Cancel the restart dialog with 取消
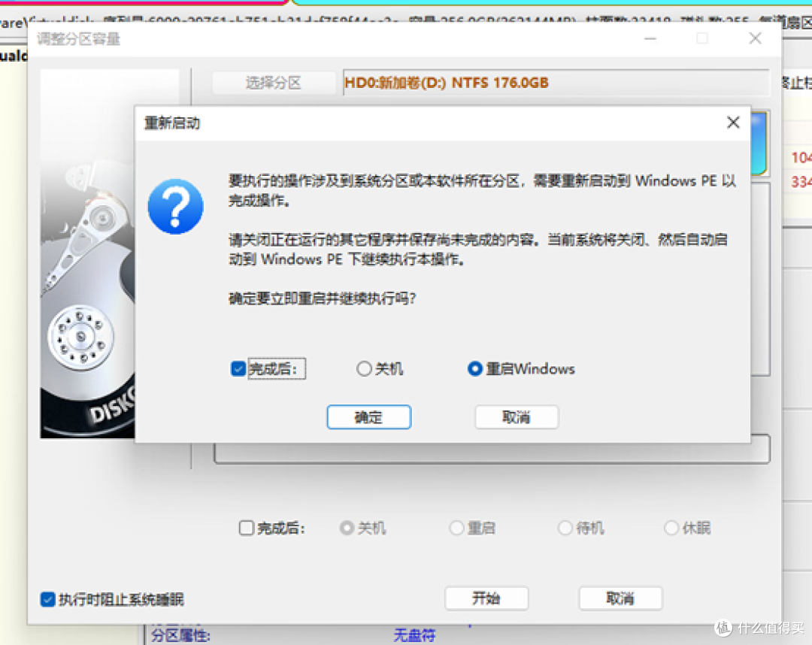The height and width of the screenshot is (645, 812). coord(517,416)
